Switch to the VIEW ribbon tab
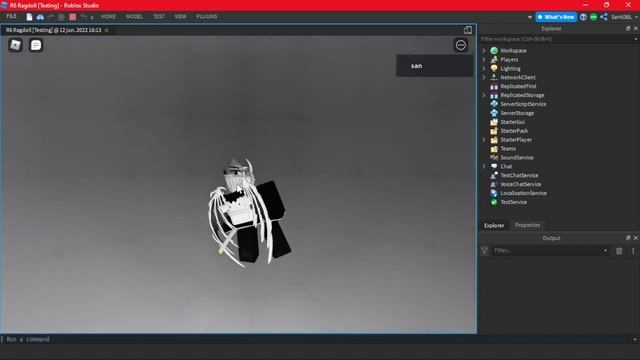Image resolution: width=640 pixels, height=360 pixels. click(x=180, y=17)
